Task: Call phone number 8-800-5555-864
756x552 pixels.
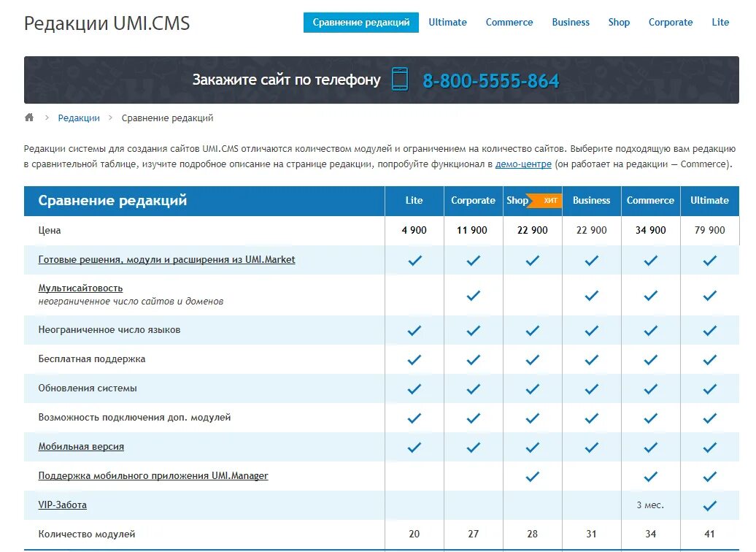Action: pyautogui.click(x=491, y=80)
